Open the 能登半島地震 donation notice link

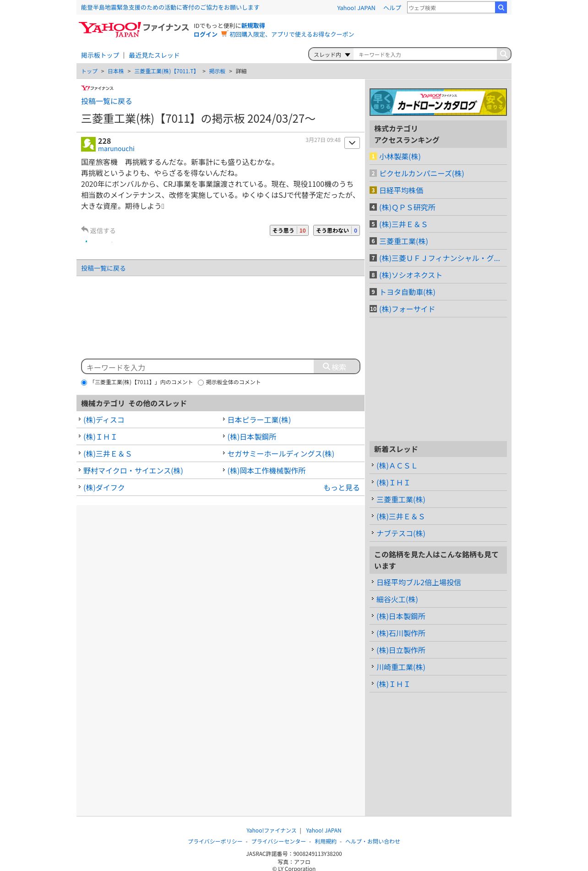pos(170,7)
